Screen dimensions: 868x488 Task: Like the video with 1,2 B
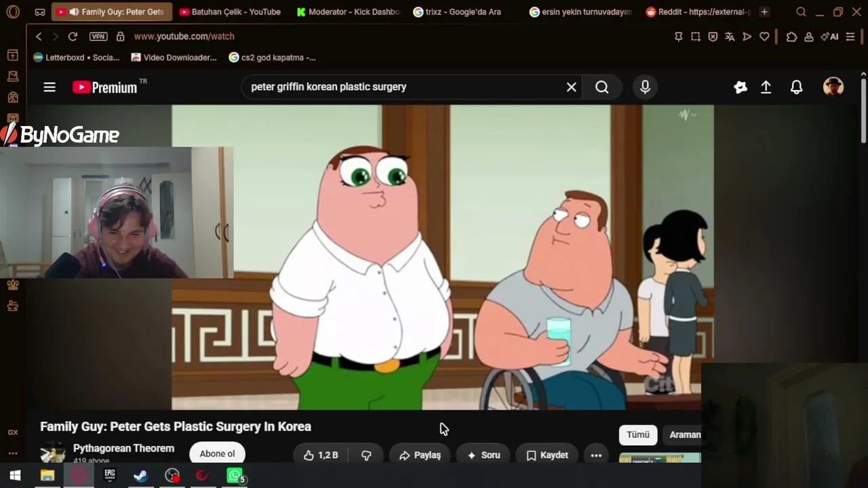click(x=321, y=455)
